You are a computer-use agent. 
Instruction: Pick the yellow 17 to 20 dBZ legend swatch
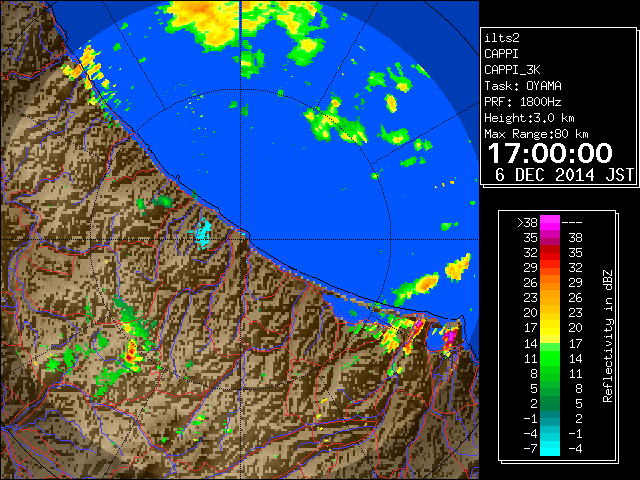click(x=550, y=328)
